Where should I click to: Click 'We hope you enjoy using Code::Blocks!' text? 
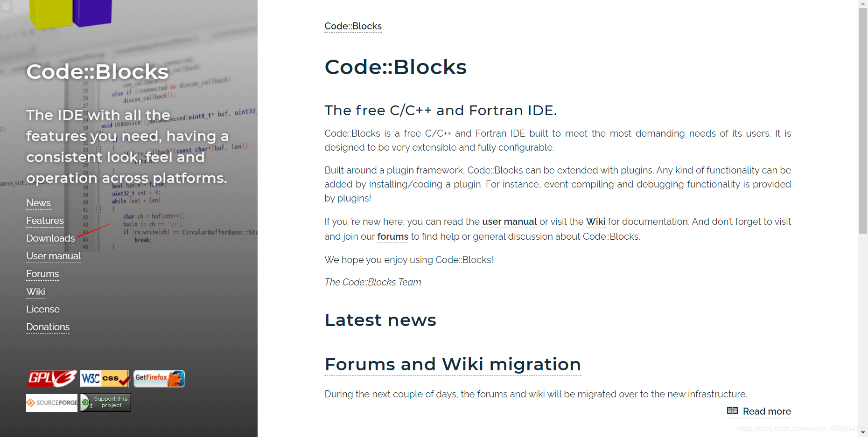[409, 260]
